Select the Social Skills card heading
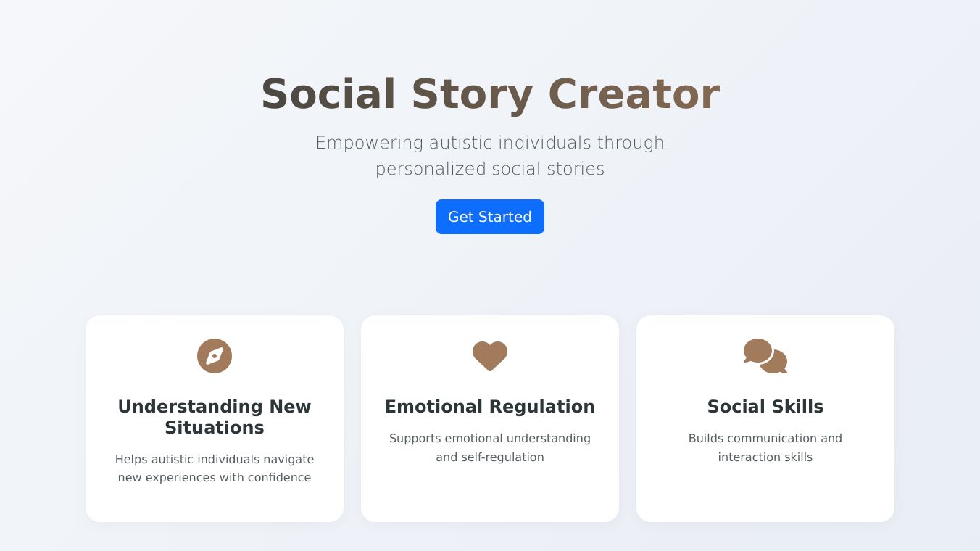 (765, 407)
